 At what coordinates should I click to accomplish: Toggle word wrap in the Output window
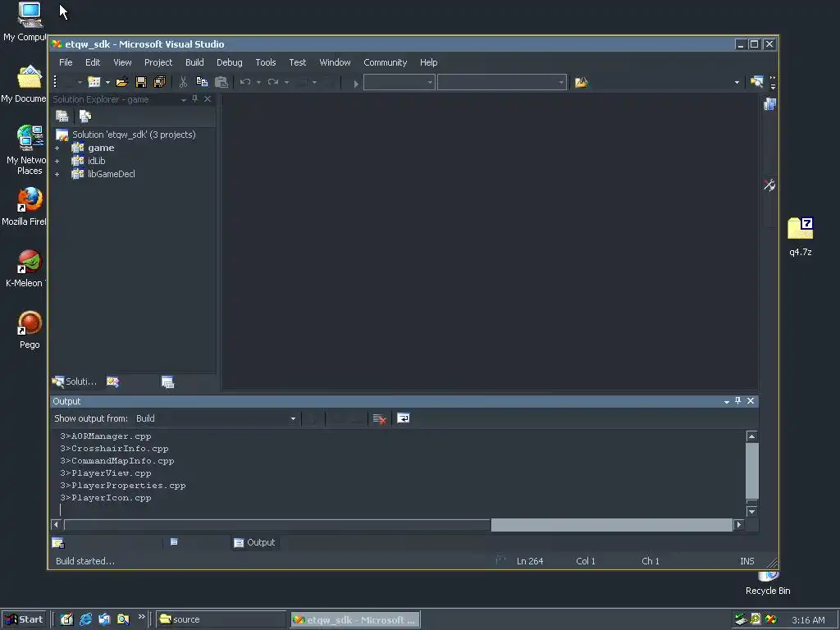[x=404, y=418]
